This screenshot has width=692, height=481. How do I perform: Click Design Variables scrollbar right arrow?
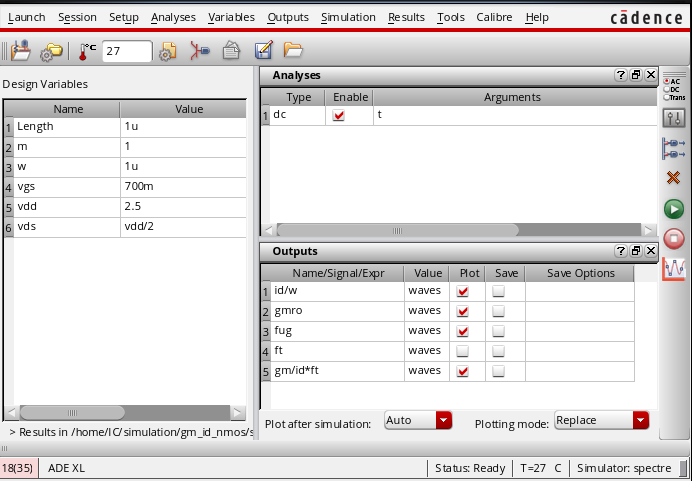pos(237,413)
